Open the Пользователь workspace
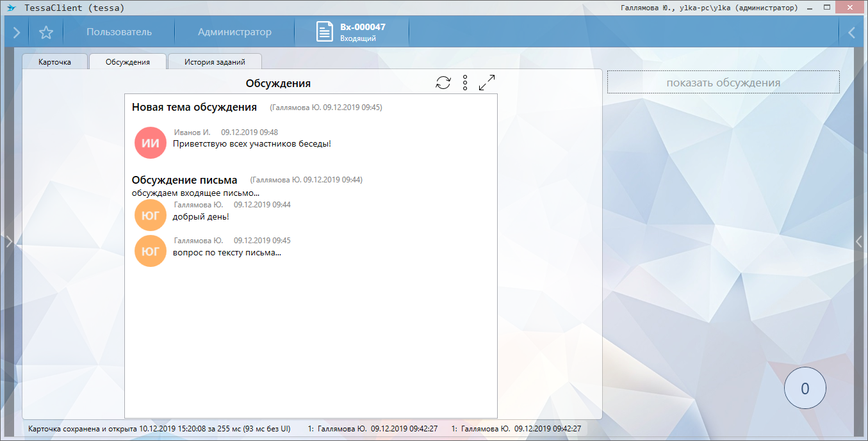Screen dimensions: 868x441 click(x=119, y=32)
